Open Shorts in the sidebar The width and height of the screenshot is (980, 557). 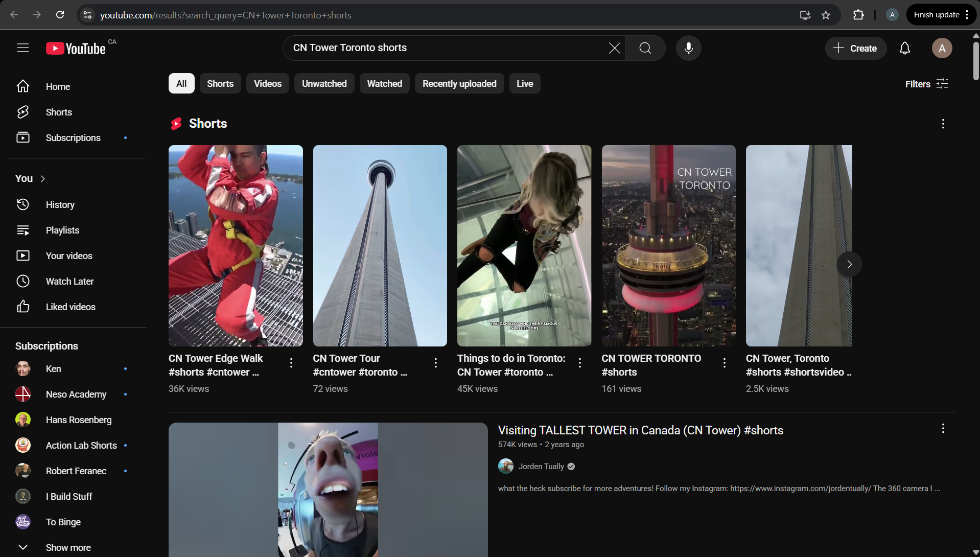(77, 112)
